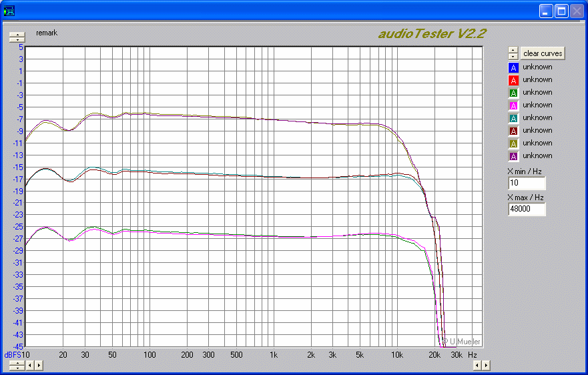Click the left arrow next to bottom-left stepper
This screenshot has width=588, height=375.
coord(31,365)
